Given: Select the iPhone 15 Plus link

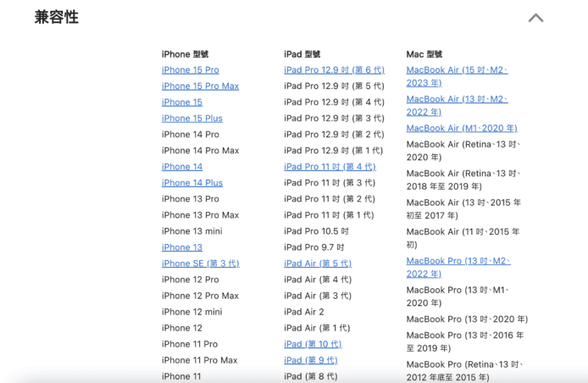Looking at the screenshot, I should [x=191, y=119].
